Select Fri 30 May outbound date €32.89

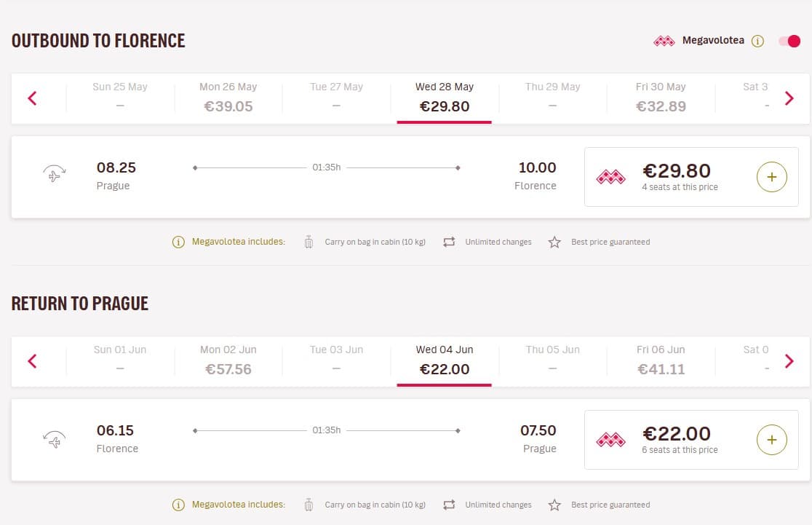pyautogui.click(x=661, y=98)
